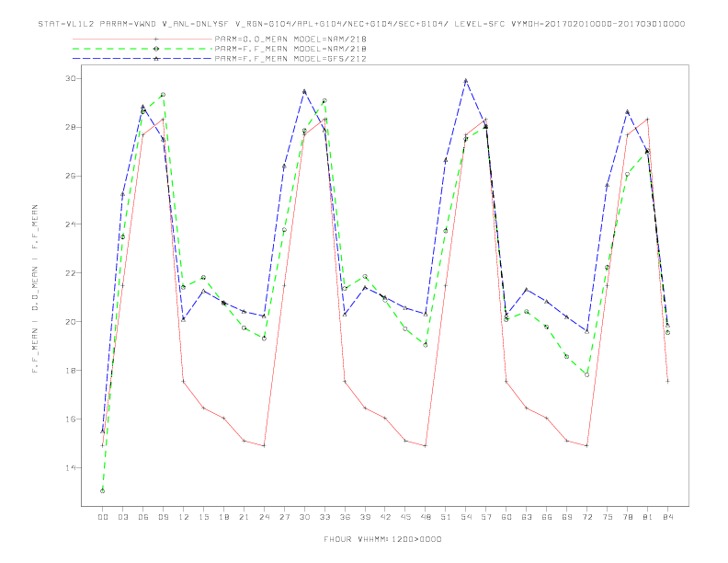Click x-axis tick label 72

click(586, 517)
